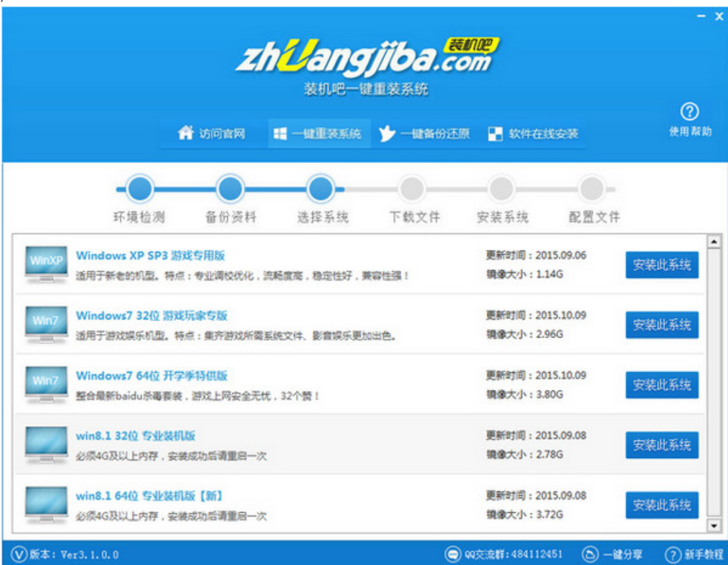The image size is (728, 565).
Task: Open Windows7 32位 游戏玩家专版 title link
Action: point(152,315)
